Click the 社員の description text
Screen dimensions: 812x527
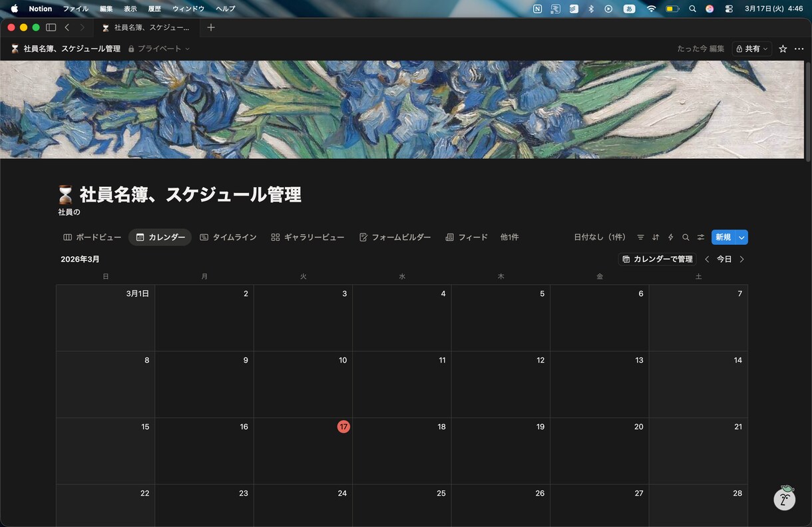[69, 212]
